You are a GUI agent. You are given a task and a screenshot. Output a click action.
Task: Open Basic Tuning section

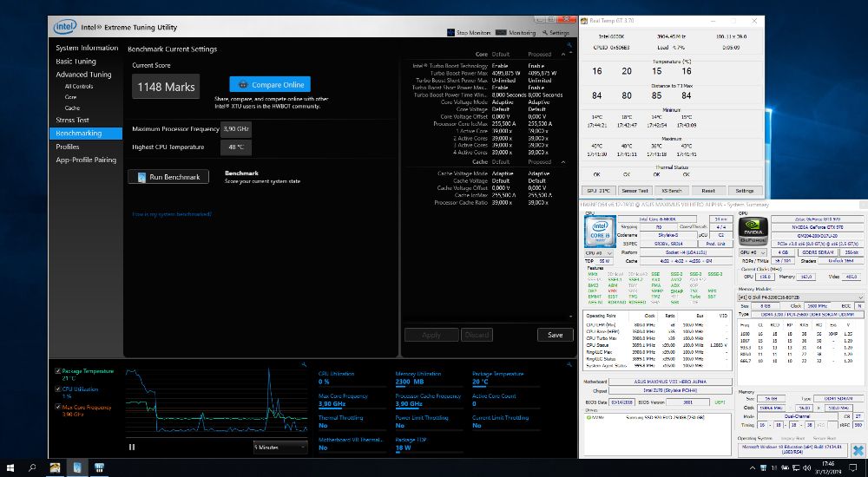tap(76, 62)
